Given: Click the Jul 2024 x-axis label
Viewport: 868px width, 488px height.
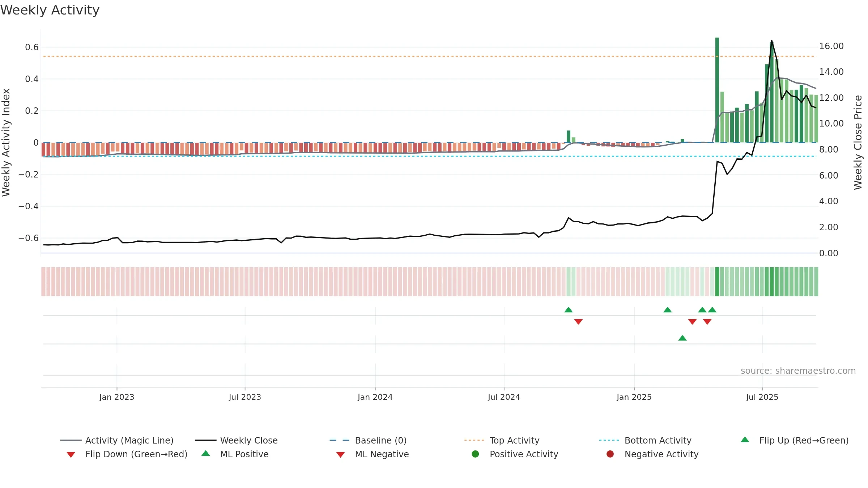Looking at the screenshot, I should (x=504, y=397).
